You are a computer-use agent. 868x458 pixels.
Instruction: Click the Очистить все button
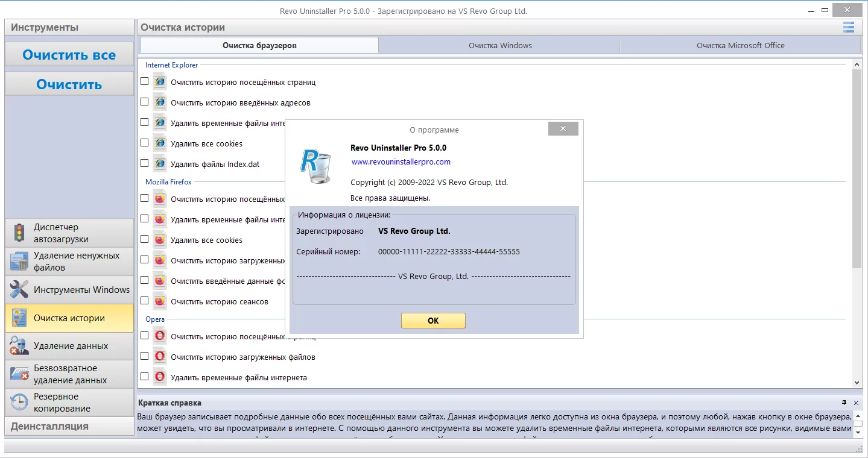pyautogui.click(x=69, y=55)
